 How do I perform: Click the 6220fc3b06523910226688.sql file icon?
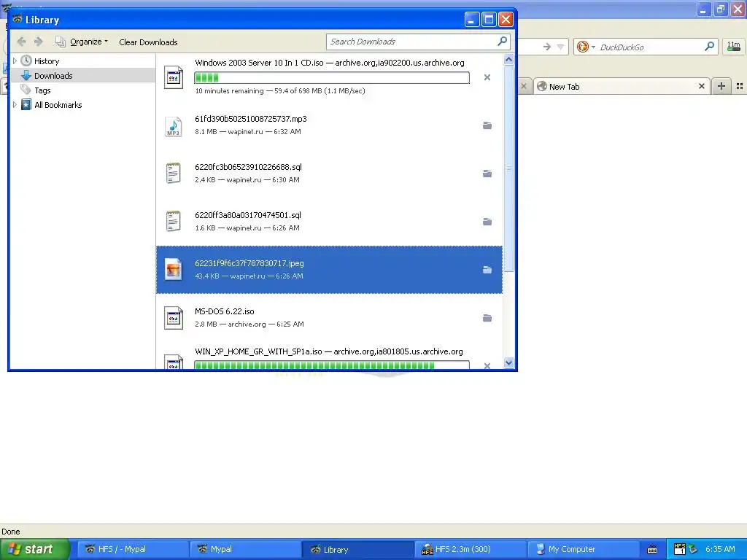(174, 173)
